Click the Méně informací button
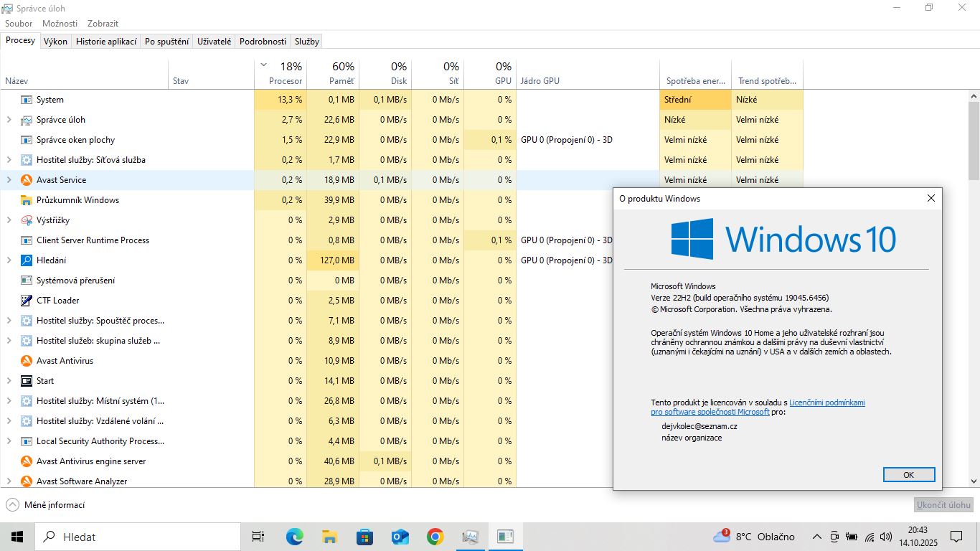This screenshot has width=980, height=551. click(x=45, y=505)
